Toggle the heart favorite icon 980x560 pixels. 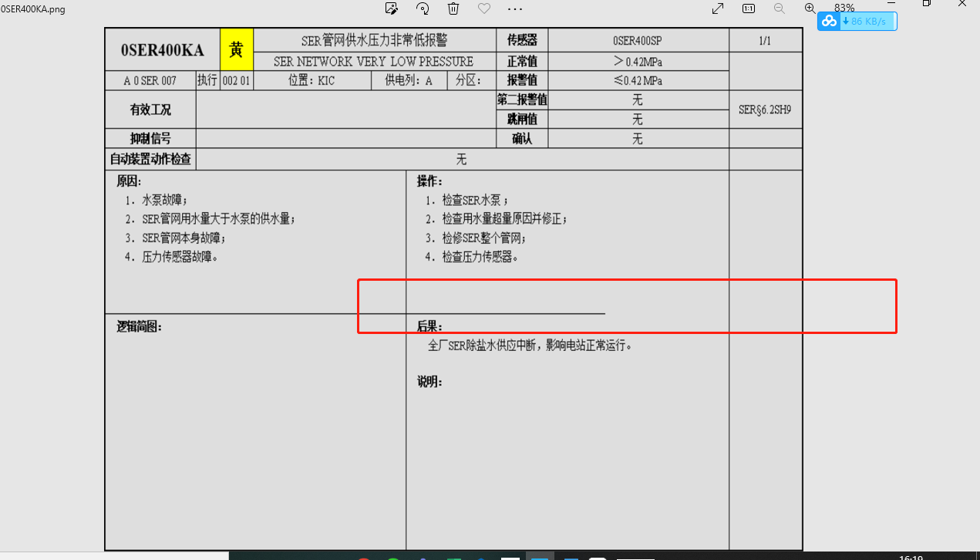484,8
